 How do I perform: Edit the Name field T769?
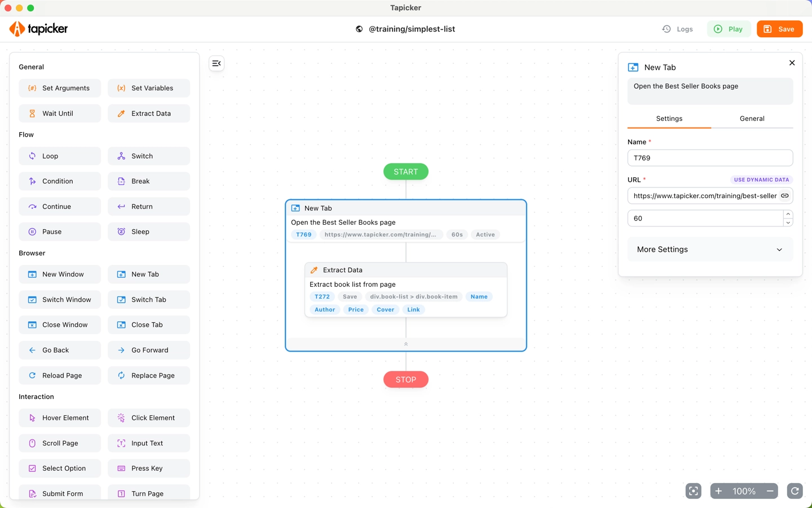710,158
